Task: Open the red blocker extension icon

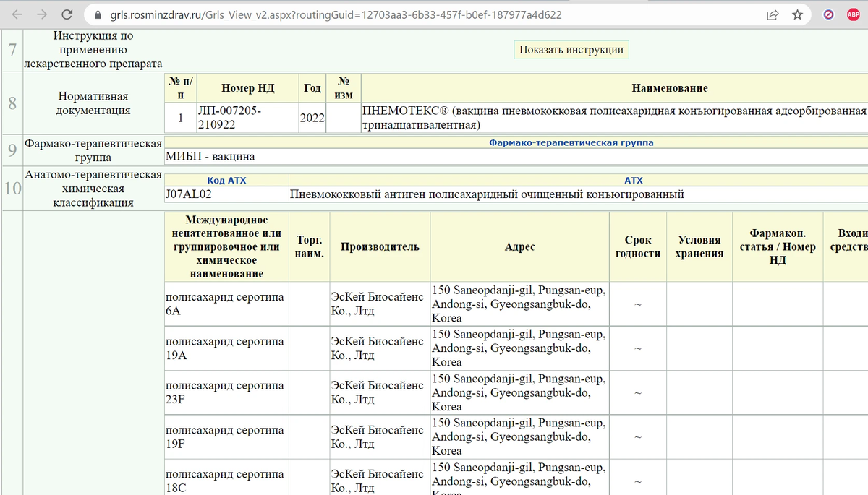Action: click(829, 14)
